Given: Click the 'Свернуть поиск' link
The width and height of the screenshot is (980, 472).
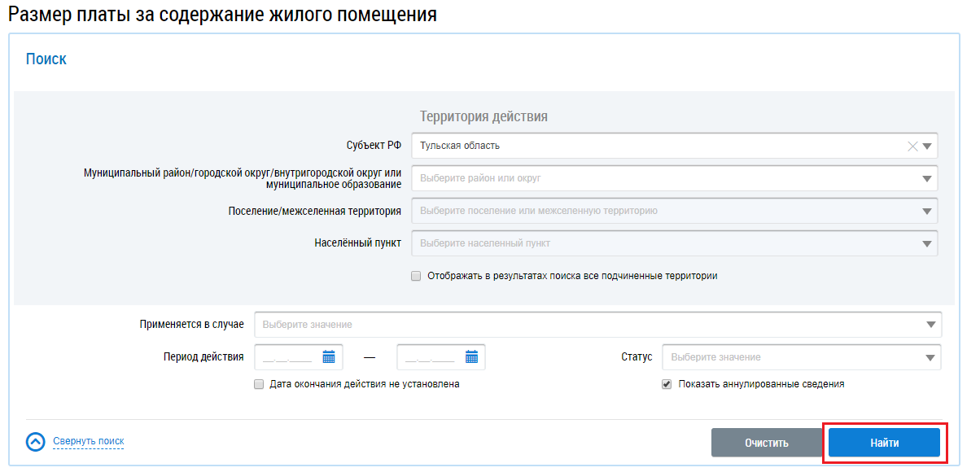Looking at the screenshot, I should pyautogui.click(x=88, y=441).
